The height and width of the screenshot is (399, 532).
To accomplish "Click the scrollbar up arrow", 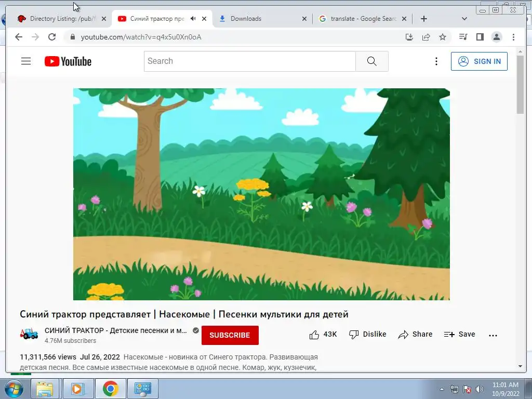I will pos(520,51).
